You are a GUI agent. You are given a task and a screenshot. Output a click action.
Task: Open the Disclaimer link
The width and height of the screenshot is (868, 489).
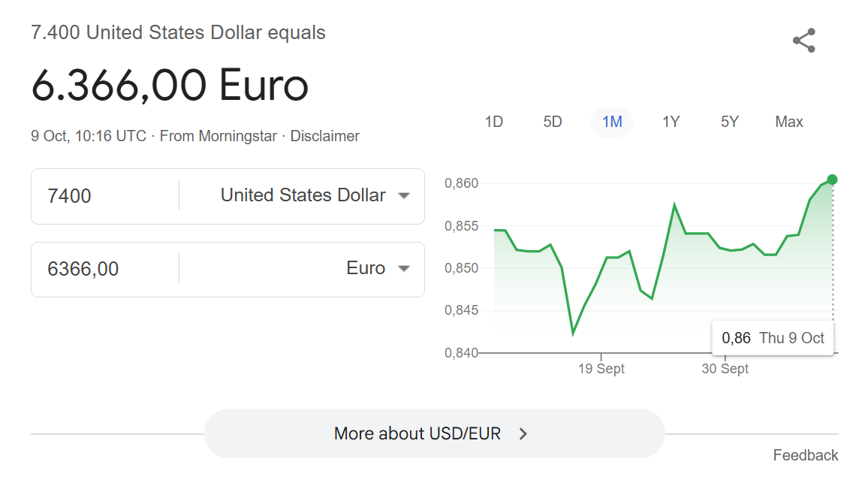pyautogui.click(x=324, y=136)
